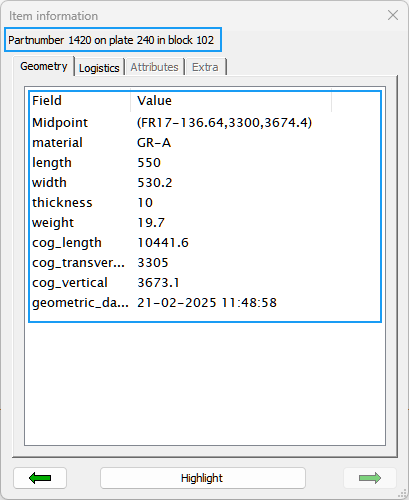
Task: Click the Value column header
Action: coord(231,101)
